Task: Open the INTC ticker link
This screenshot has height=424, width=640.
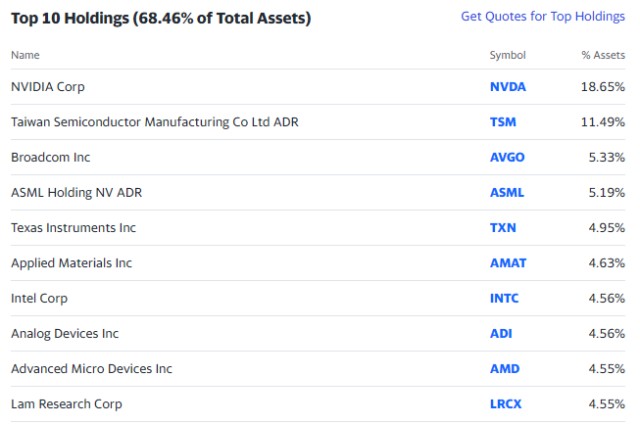Action: pos(504,298)
